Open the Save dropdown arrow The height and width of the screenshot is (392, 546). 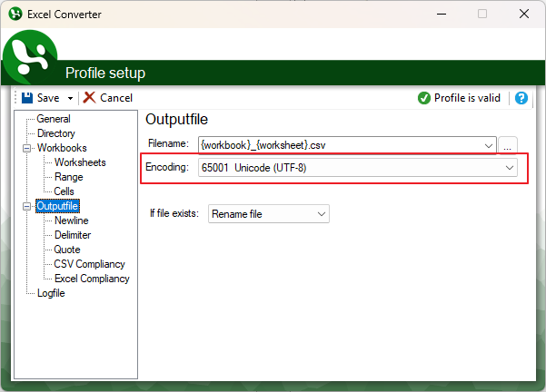(x=70, y=98)
